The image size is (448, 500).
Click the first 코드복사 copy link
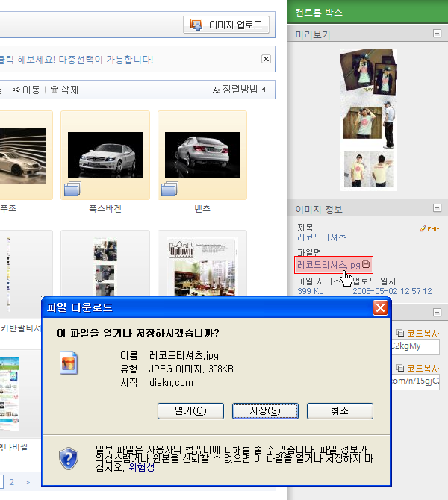point(418,334)
